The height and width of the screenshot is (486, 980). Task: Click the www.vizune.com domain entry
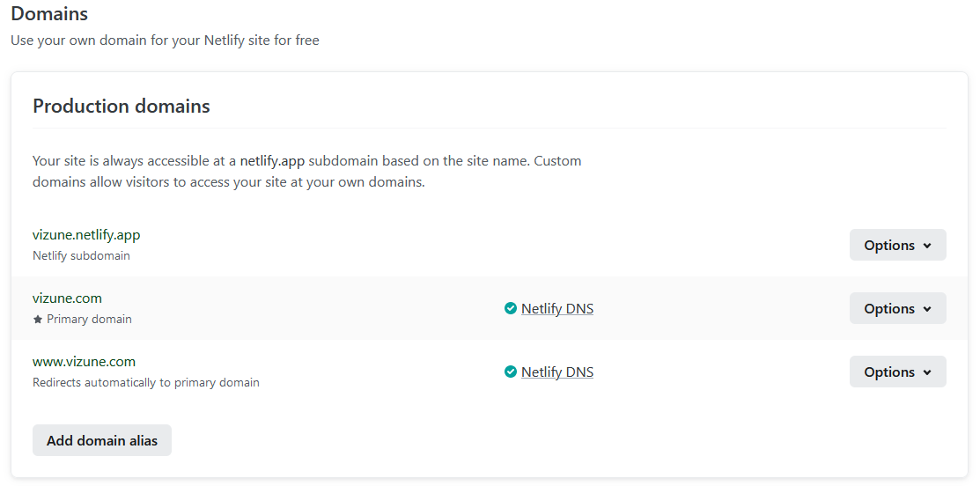click(84, 362)
